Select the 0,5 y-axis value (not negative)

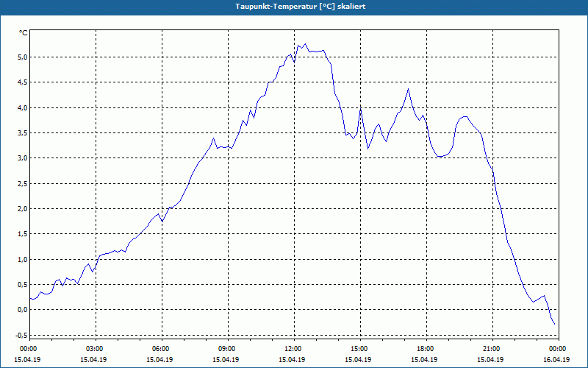tap(23, 285)
